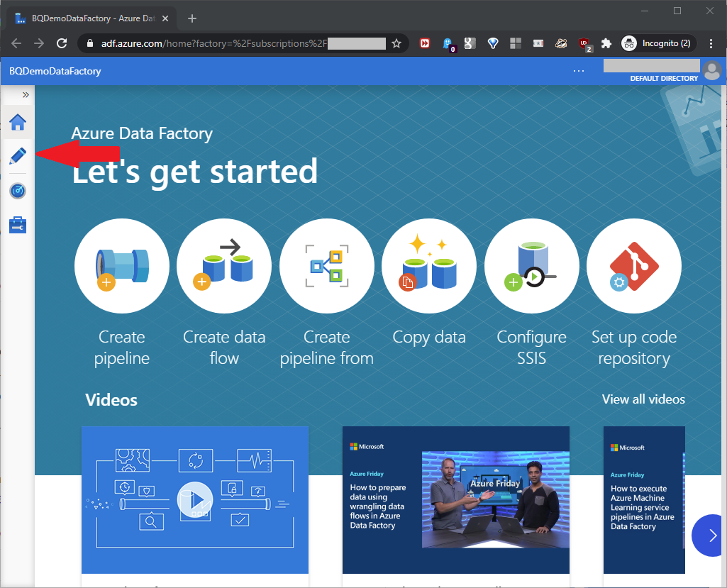Click the browser forward arrow
The image size is (727, 588).
pos(39,43)
